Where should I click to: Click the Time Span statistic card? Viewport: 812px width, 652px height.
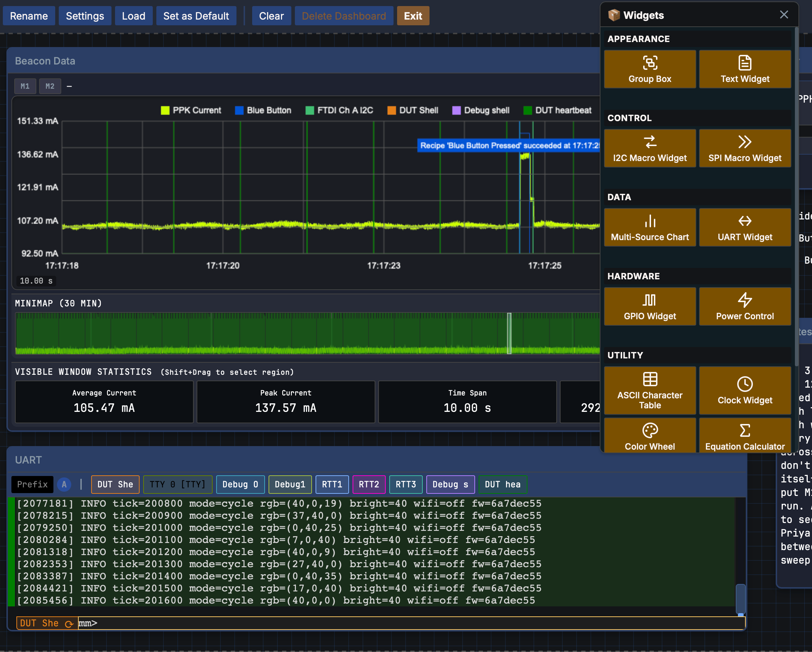(467, 402)
